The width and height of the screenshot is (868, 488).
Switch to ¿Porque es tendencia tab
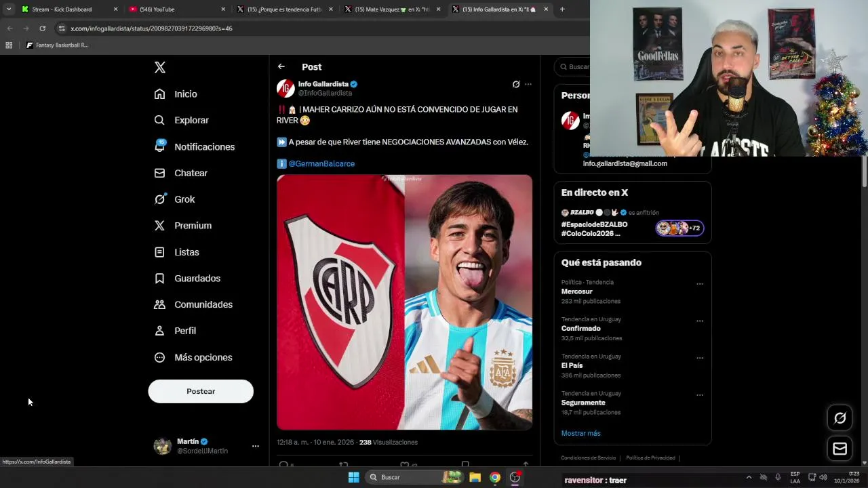(284, 9)
